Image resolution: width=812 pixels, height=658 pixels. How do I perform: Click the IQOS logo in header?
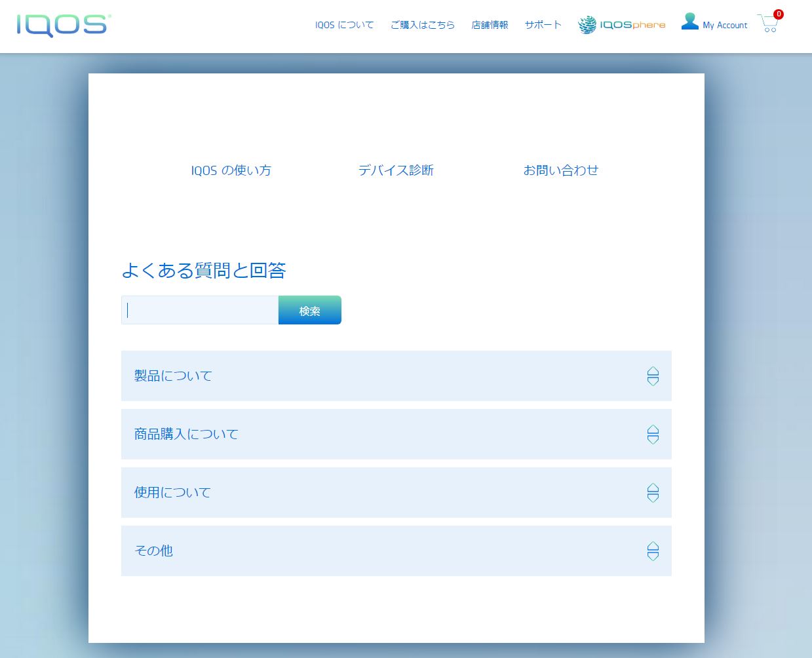tap(64, 26)
